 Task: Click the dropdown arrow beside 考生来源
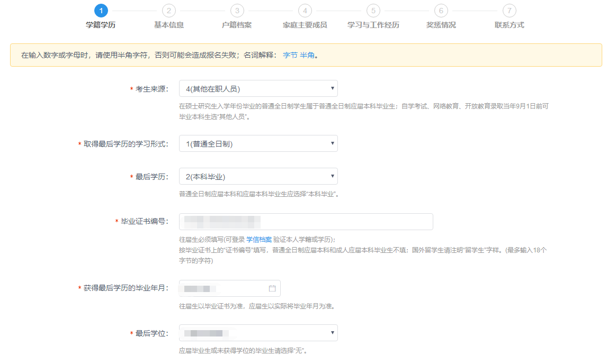click(x=332, y=88)
